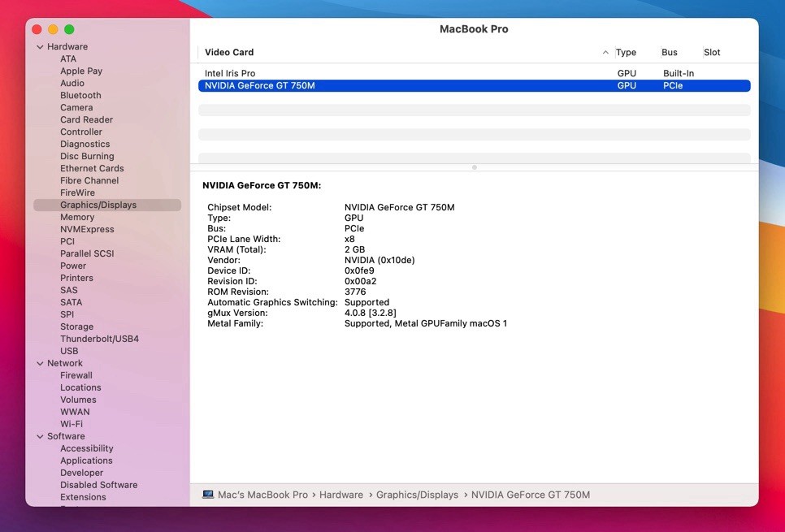Viewport: 785px width, 532px height.
Task: Select Audio under Hardware
Action: [x=72, y=83]
